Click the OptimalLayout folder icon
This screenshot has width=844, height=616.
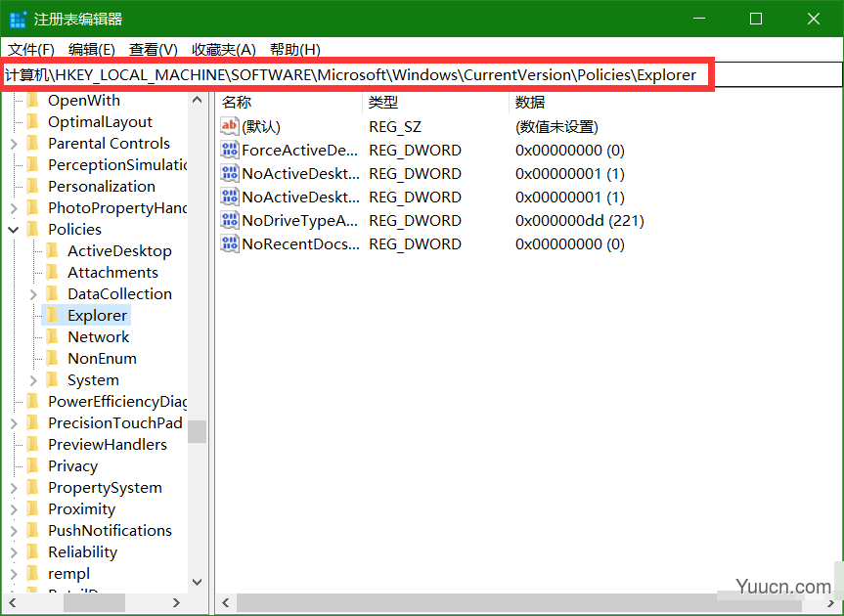(x=33, y=122)
